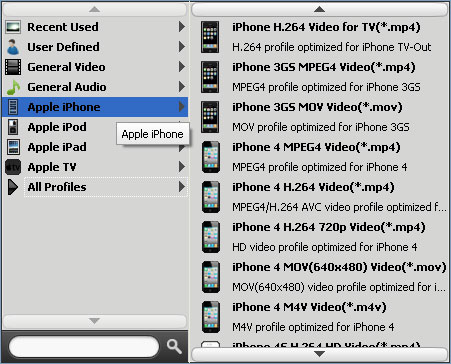Viewport: 451px width, 364px height.
Task: Open the Recent Used category
Action: [95, 27]
